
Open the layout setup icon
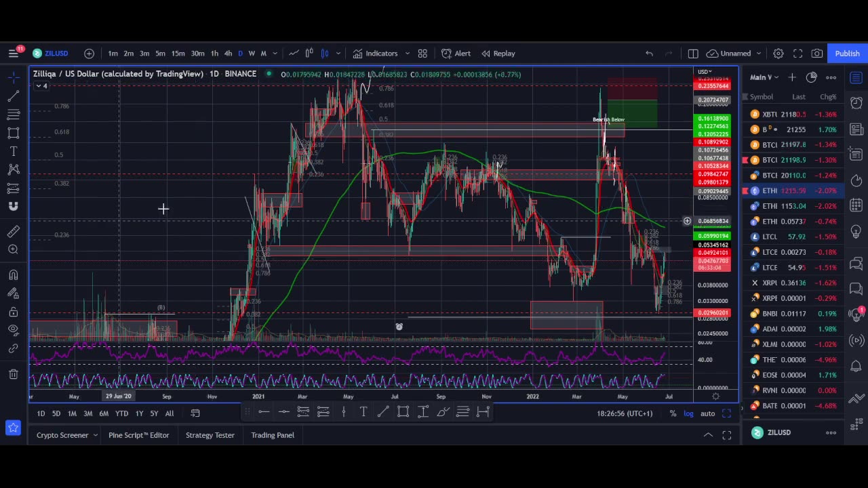693,54
